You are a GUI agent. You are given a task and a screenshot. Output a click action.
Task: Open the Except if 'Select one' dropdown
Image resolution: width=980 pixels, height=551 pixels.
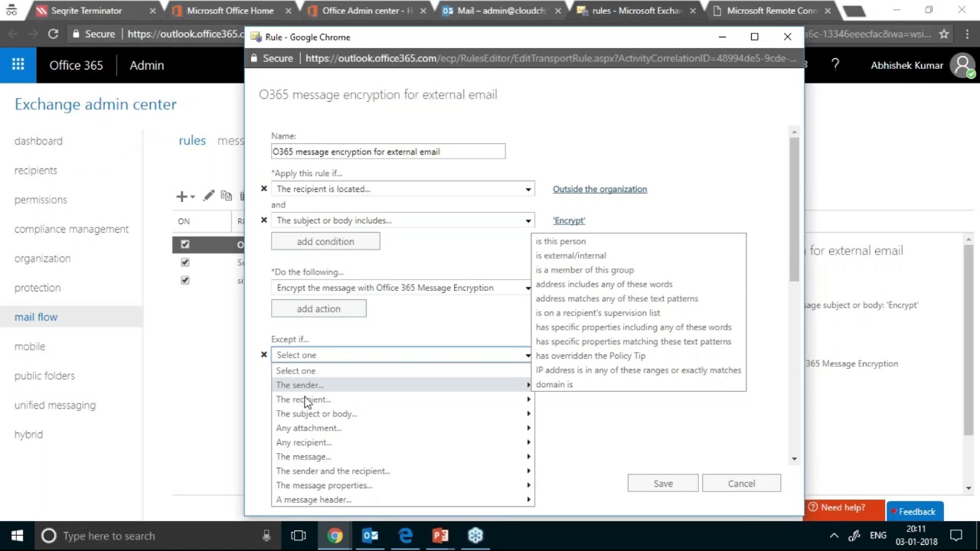403,355
